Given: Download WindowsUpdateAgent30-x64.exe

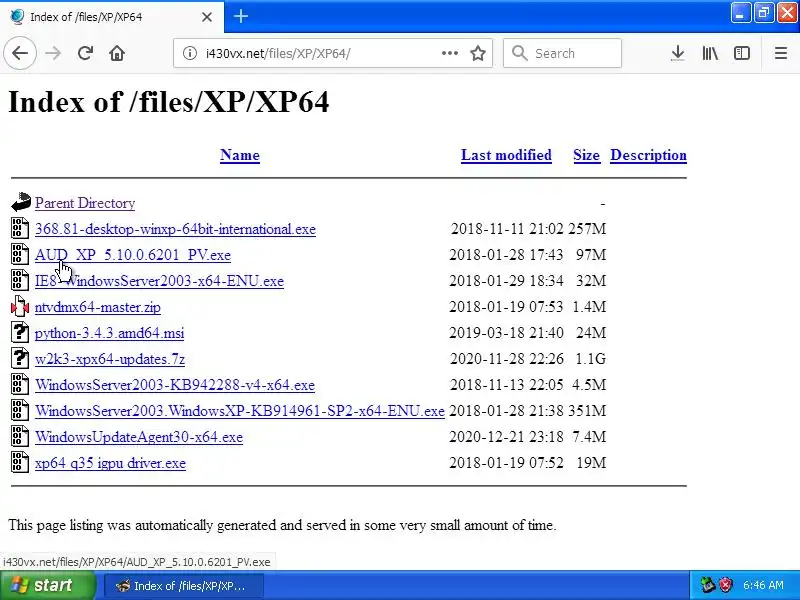Looking at the screenshot, I should click(x=139, y=437).
